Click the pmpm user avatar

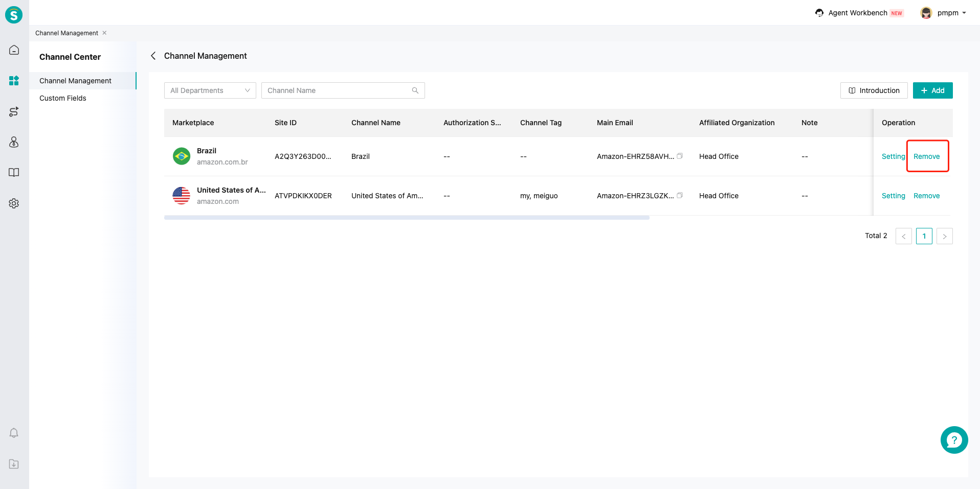[x=926, y=13]
